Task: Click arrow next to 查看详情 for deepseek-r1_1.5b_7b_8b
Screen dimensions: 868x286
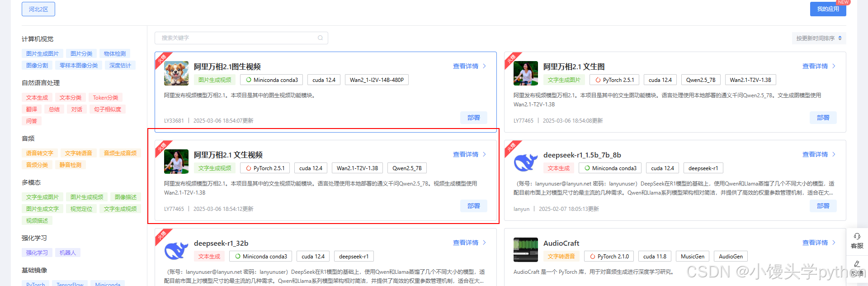Action: pyautogui.click(x=834, y=154)
